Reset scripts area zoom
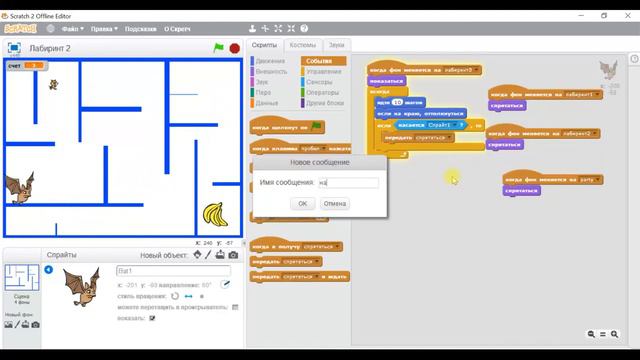The height and width of the screenshot is (360, 640). pos(603,334)
